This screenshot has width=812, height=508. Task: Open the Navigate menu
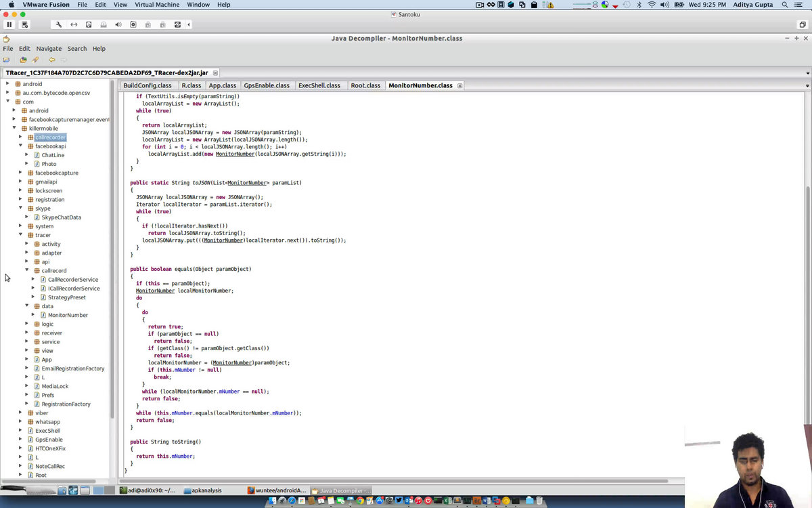click(x=49, y=49)
